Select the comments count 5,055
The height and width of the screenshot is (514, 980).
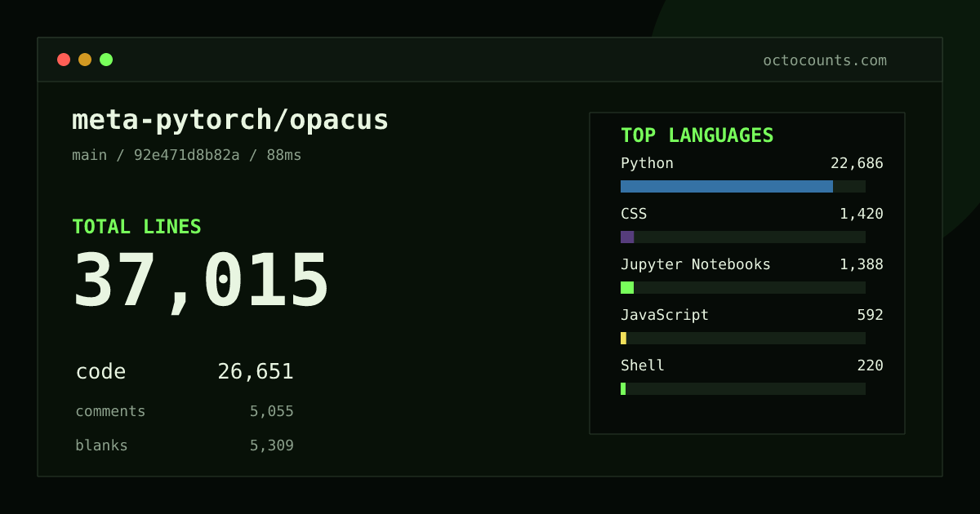click(x=272, y=411)
